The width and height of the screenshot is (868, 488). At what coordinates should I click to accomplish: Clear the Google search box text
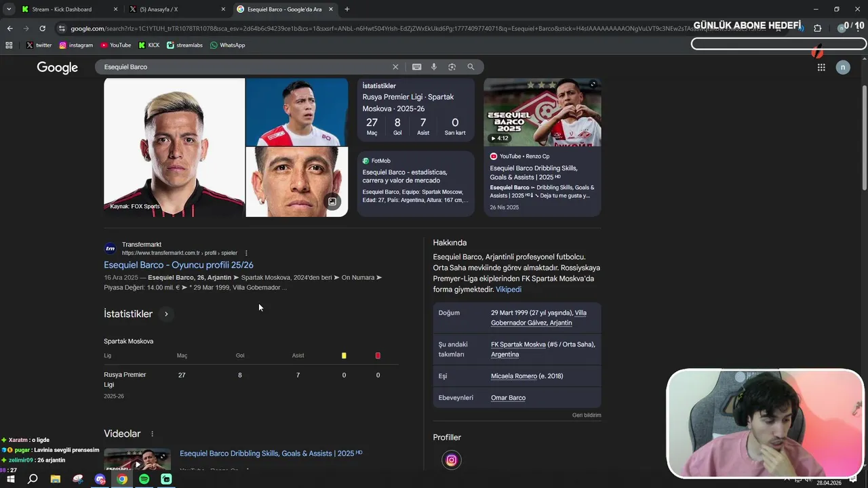395,67
